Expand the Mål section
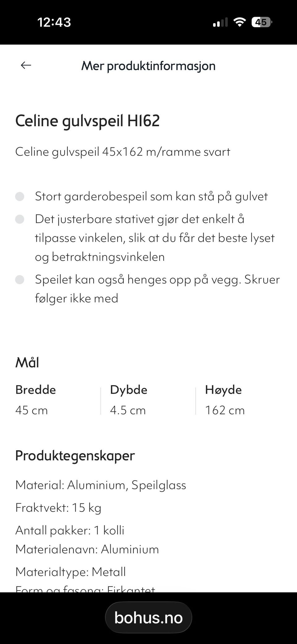This screenshot has height=644, width=297. [x=27, y=362]
